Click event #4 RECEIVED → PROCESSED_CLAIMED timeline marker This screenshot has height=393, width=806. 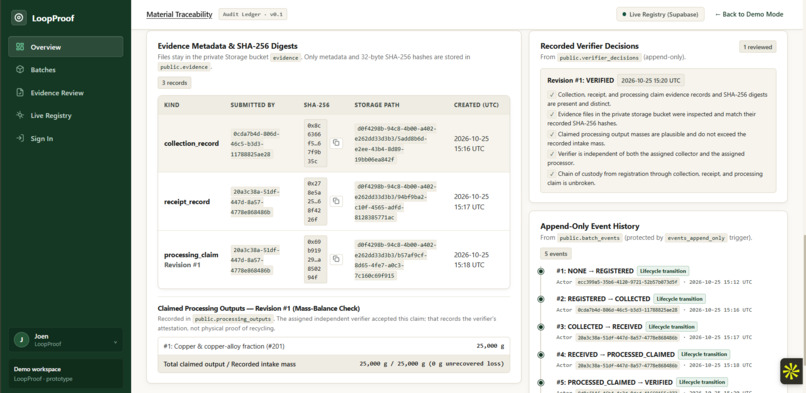pos(541,354)
